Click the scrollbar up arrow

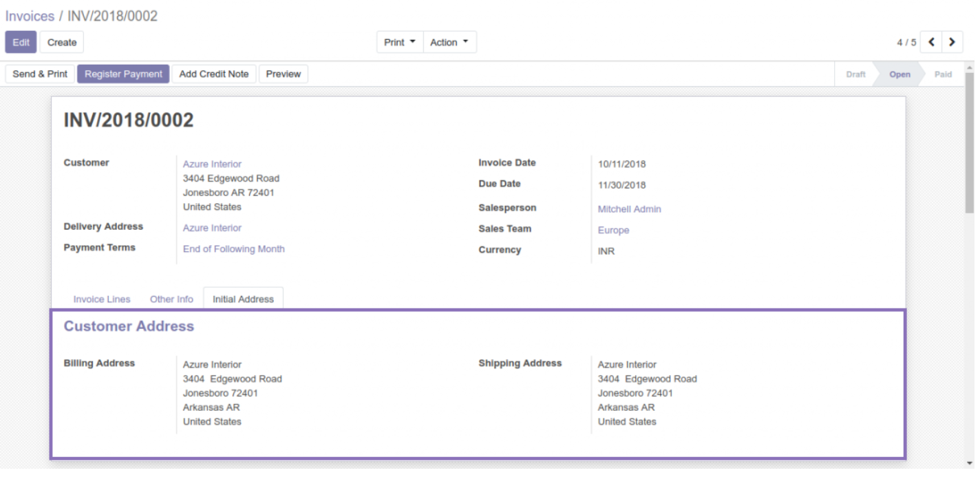point(970,67)
